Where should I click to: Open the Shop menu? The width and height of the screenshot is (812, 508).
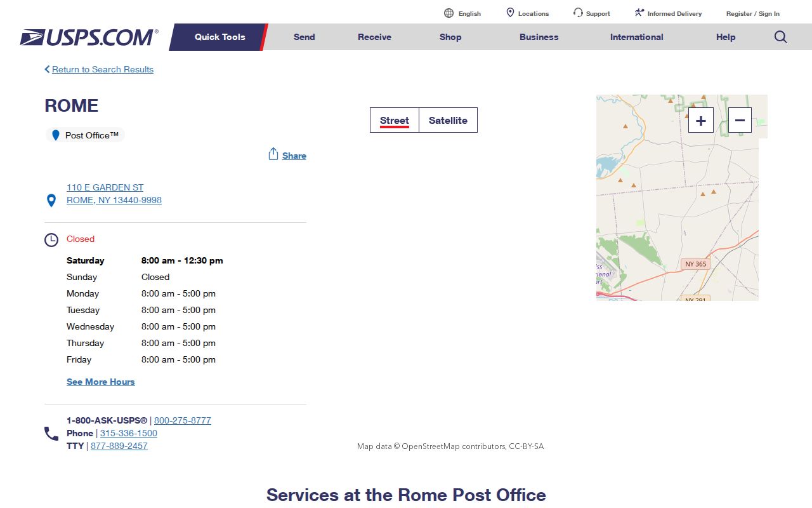[450, 37]
